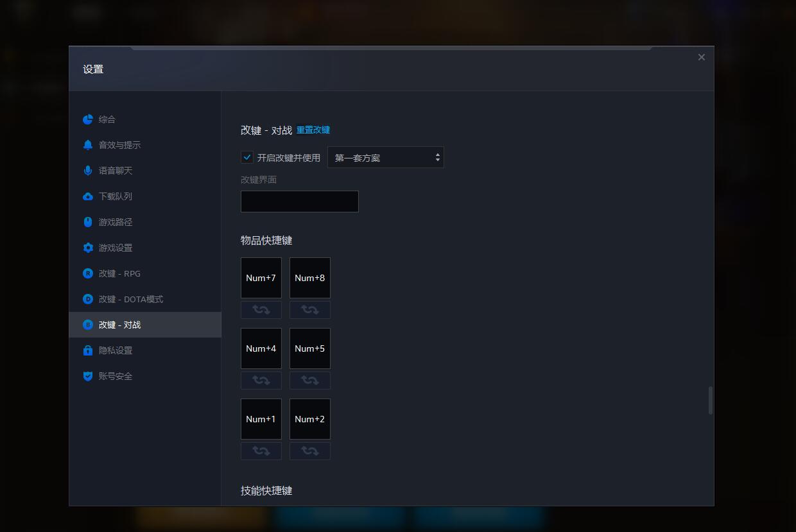Click swap arrows icon under Num+7

[x=261, y=310]
